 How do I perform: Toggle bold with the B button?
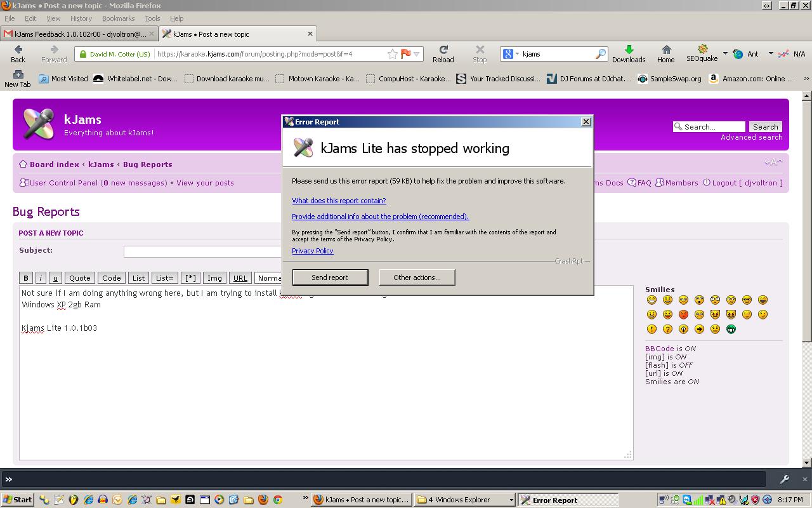pyautogui.click(x=26, y=278)
